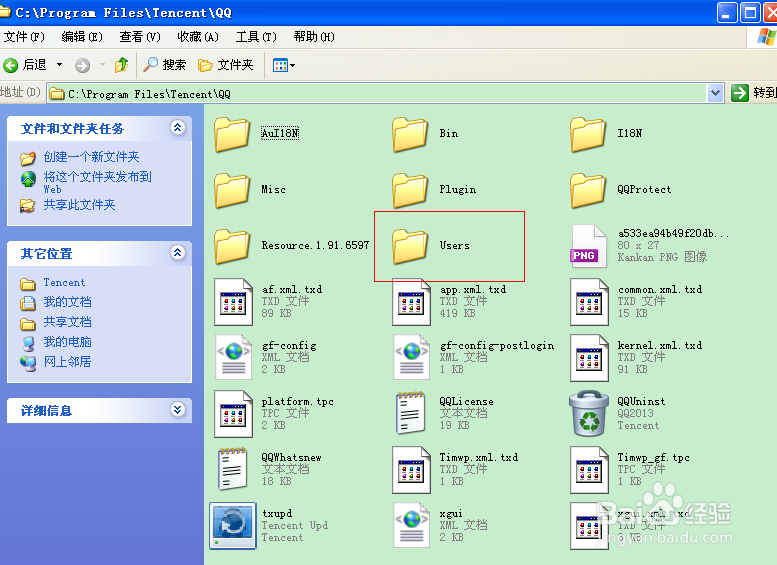Open the 文件(F) menu

click(24, 37)
